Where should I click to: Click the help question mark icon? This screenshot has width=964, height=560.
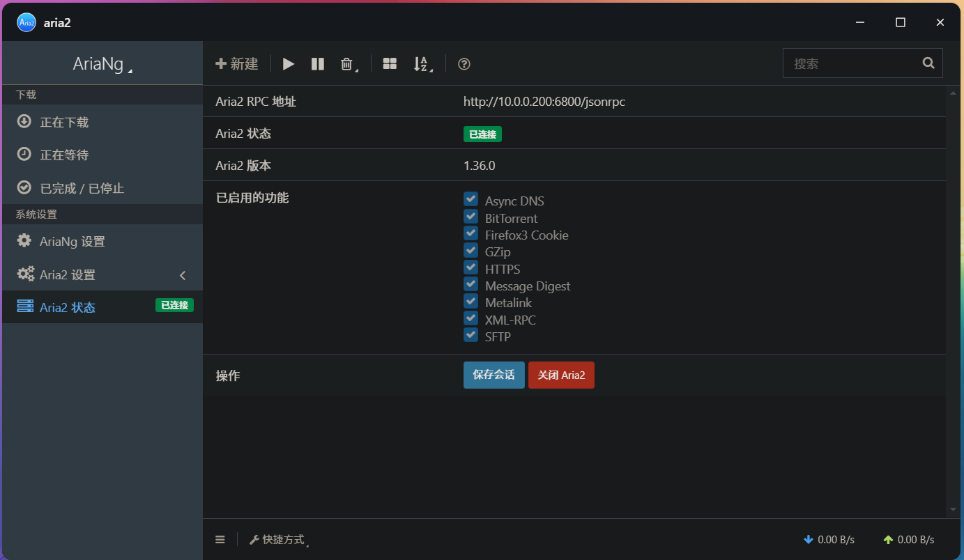pos(464,64)
